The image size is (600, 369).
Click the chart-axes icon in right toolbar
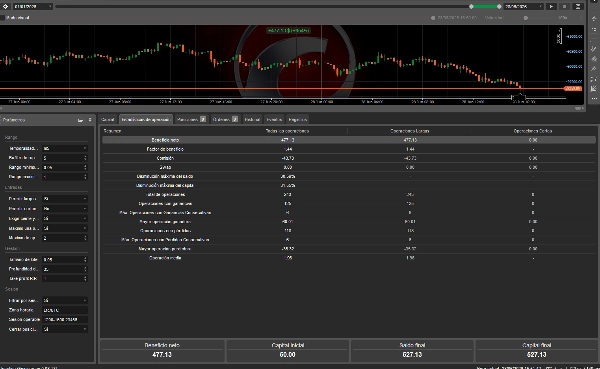point(594,89)
